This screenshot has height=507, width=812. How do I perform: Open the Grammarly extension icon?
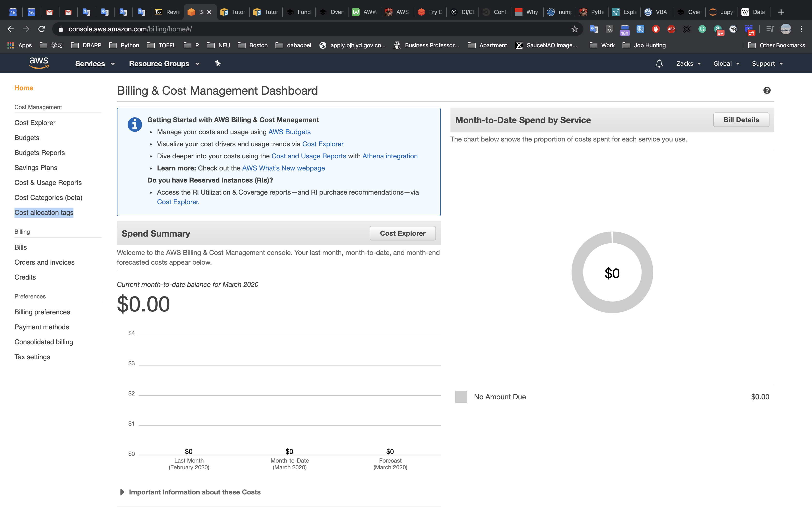(702, 29)
